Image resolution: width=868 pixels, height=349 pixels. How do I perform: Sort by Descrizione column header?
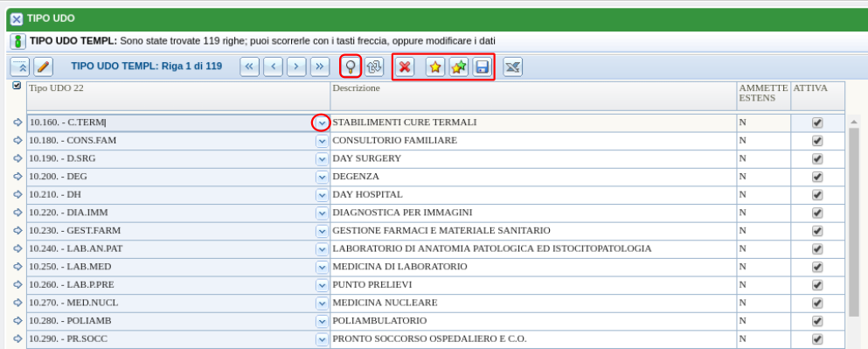pos(533,96)
